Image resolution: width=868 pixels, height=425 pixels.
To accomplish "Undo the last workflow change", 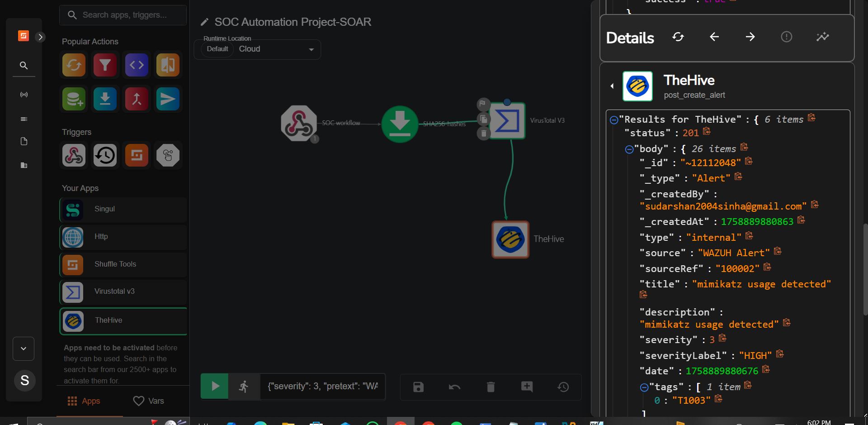I will click(454, 387).
